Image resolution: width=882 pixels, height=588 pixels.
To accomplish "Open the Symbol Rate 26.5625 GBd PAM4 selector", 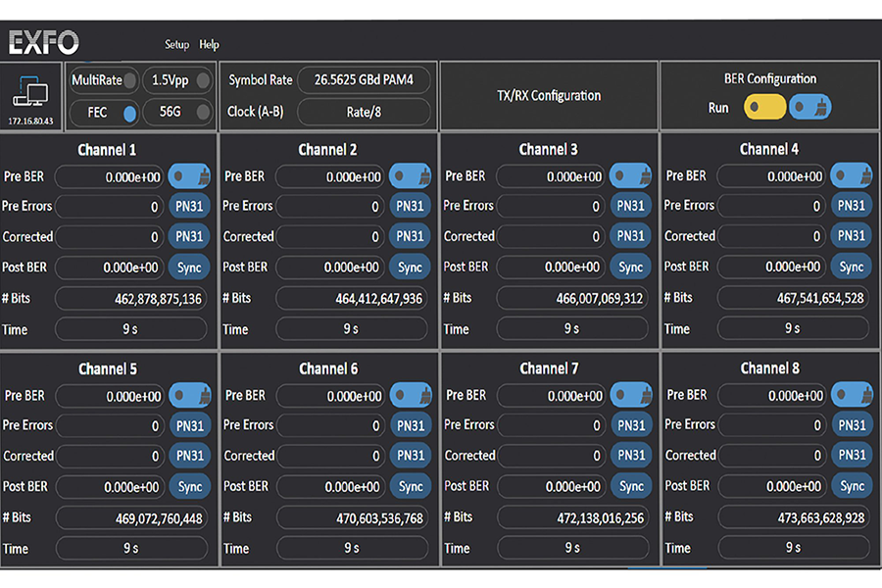I will [363, 80].
